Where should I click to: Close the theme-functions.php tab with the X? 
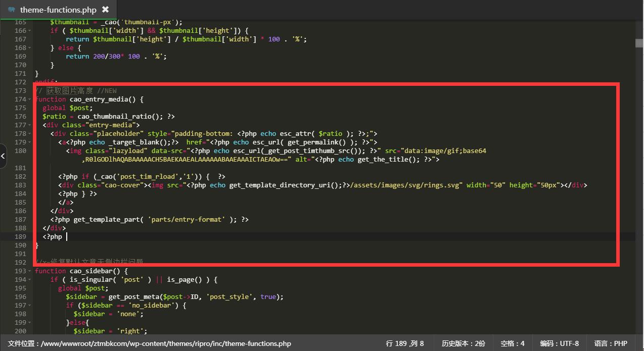[x=105, y=10]
